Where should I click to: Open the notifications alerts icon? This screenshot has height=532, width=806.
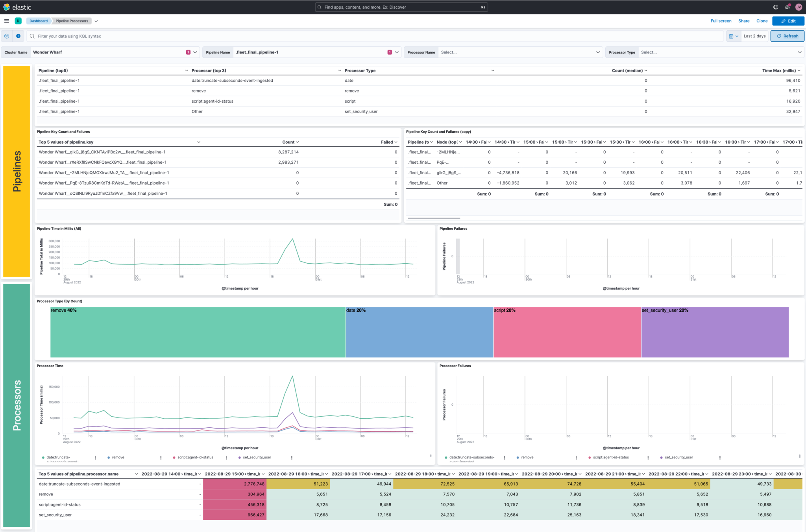[787, 7]
